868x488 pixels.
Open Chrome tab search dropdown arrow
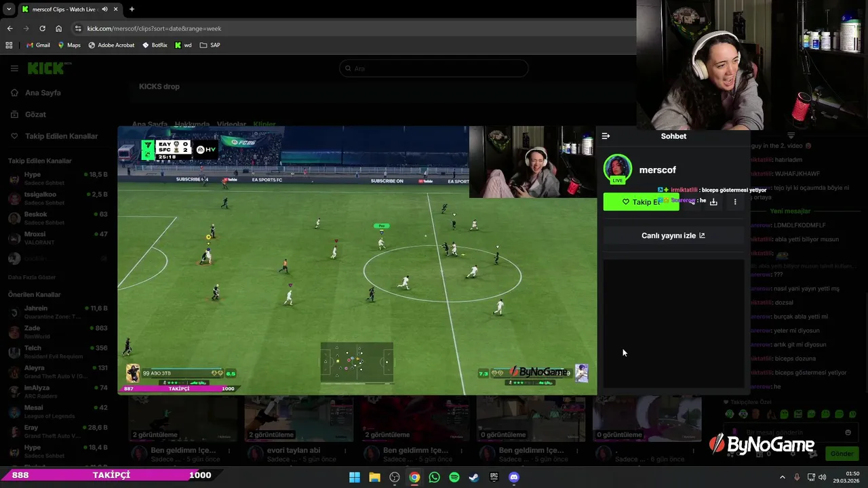(8, 9)
